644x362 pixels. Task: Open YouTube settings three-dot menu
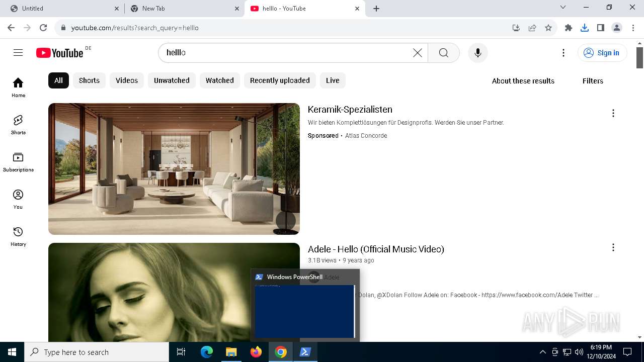tap(563, 53)
